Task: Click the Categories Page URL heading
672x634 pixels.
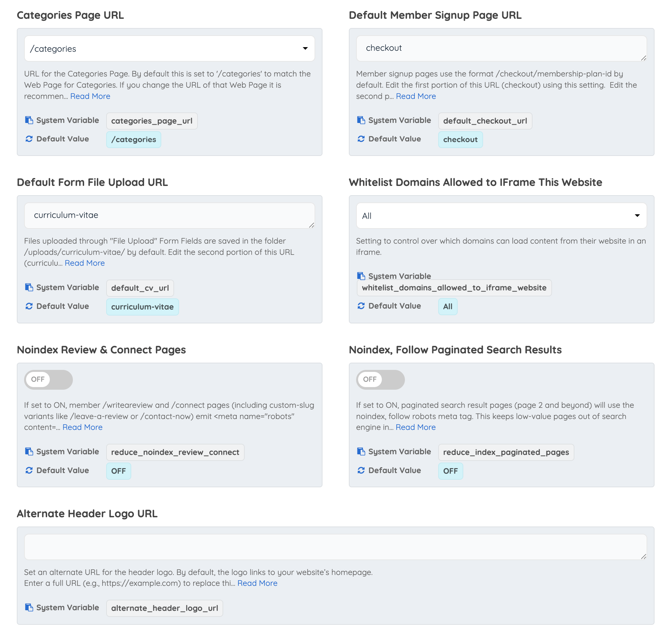Action: (70, 15)
